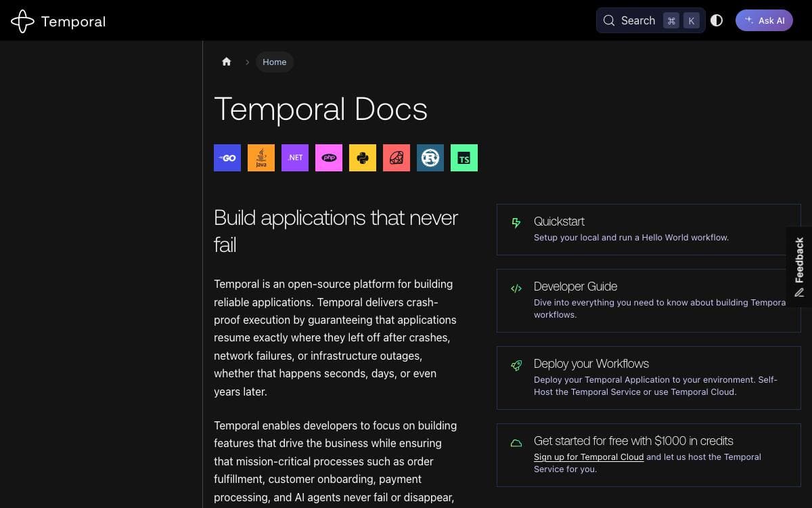This screenshot has height=508, width=812.
Task: Open the Python SDK icon
Action: click(x=363, y=158)
